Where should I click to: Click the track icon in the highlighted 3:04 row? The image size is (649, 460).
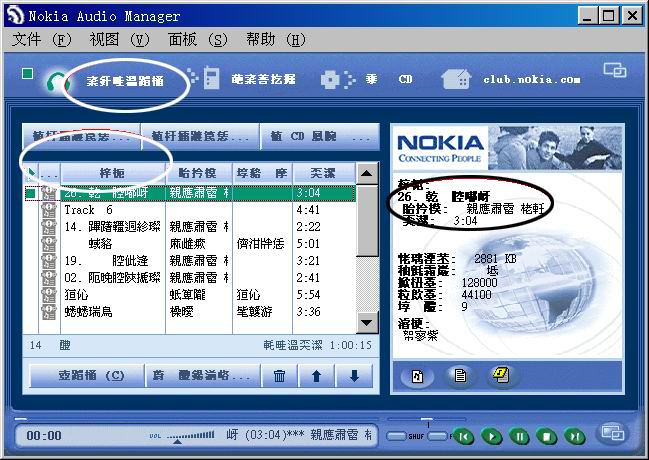[49, 193]
